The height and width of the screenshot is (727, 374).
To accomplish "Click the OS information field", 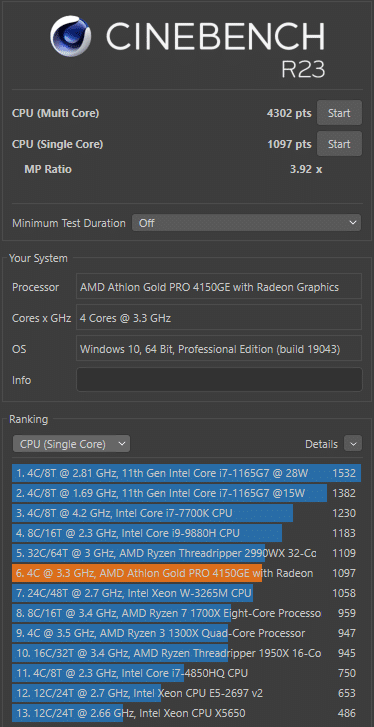I will [x=219, y=349].
